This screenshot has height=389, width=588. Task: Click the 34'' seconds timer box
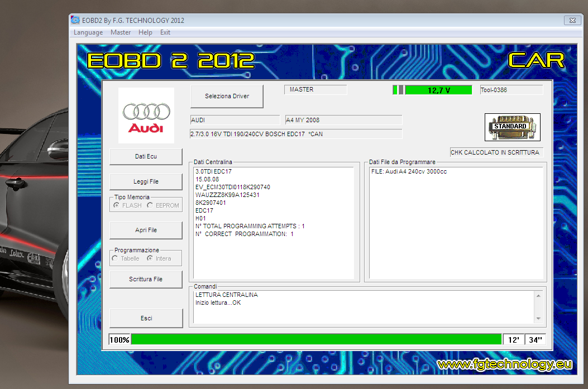tap(535, 339)
